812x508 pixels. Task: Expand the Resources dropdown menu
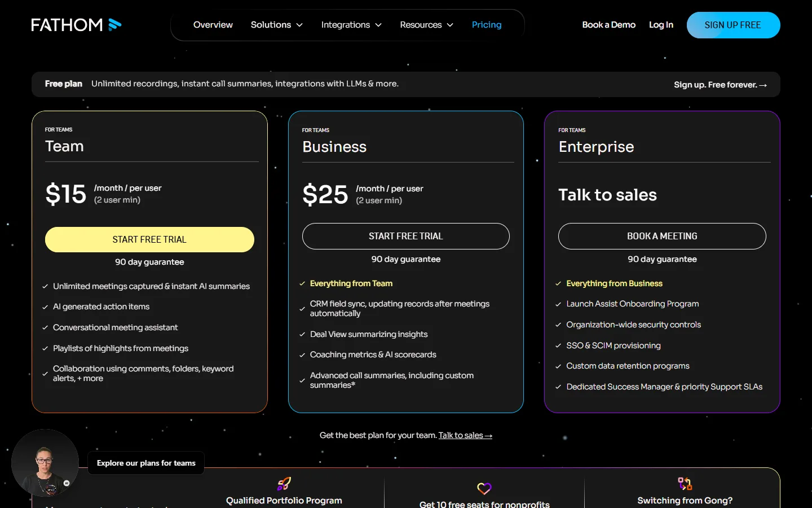pyautogui.click(x=426, y=25)
